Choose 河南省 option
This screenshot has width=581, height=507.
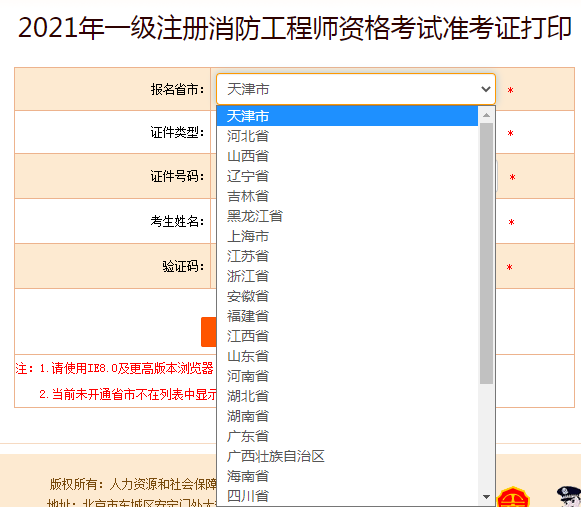click(x=347, y=376)
